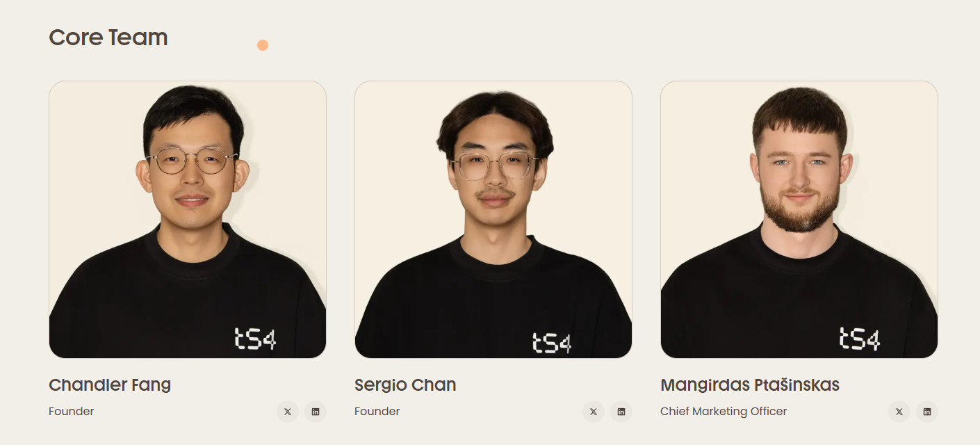
Task: Open Chandler Fang's X profile icon
Action: coord(288,412)
